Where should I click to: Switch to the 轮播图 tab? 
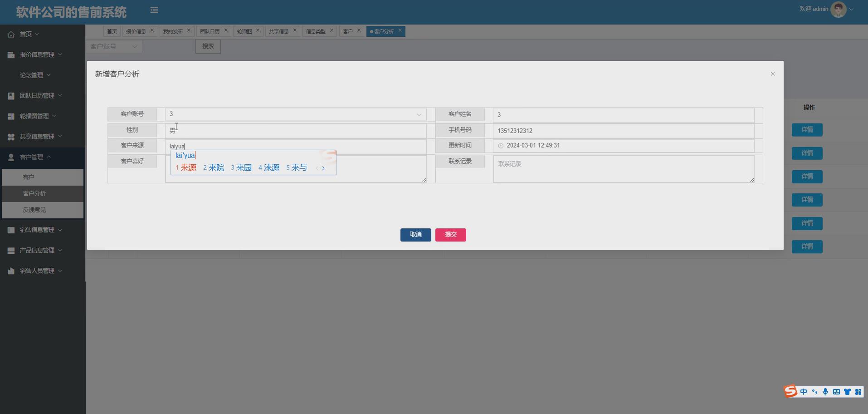244,31
